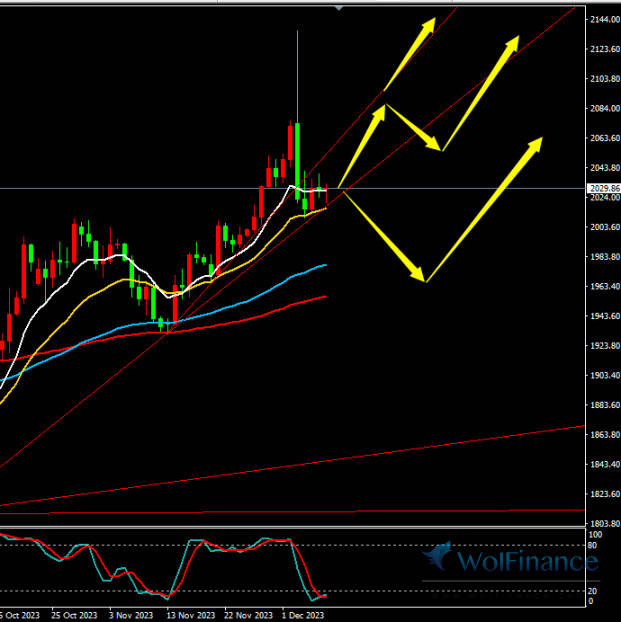Click the 1 Dec 2023 date label
The height and width of the screenshot is (622, 621).
303,615
